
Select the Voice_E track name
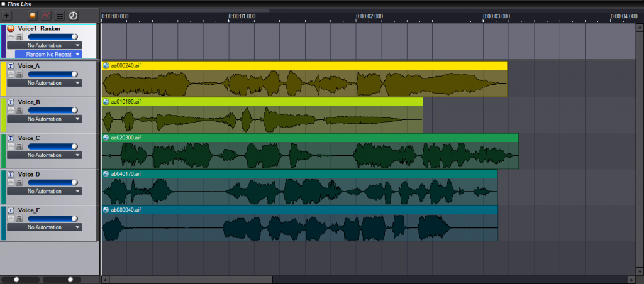click(x=29, y=210)
